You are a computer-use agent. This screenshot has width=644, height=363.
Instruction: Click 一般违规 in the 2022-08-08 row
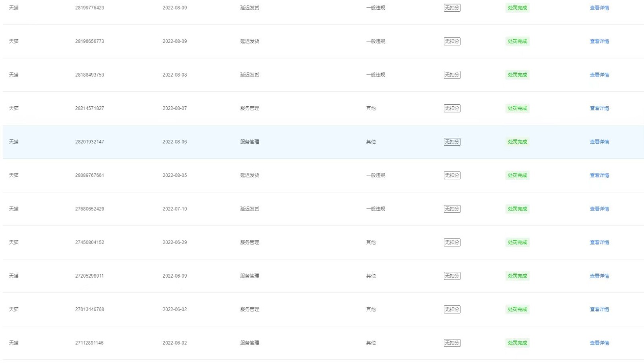[x=375, y=75]
